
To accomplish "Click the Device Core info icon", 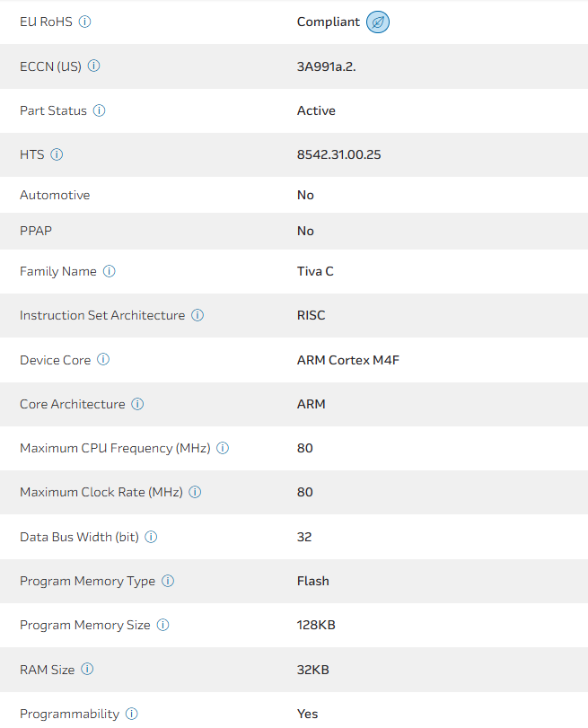I will pos(103,360).
